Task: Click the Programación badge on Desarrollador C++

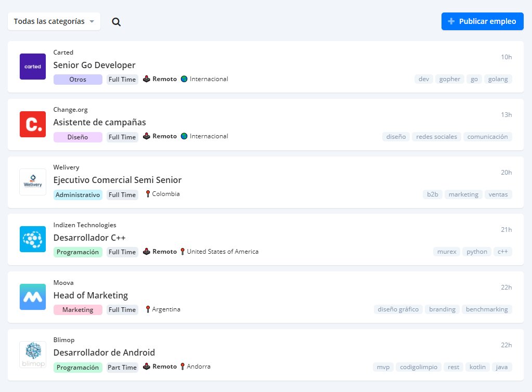Action: [x=77, y=252]
